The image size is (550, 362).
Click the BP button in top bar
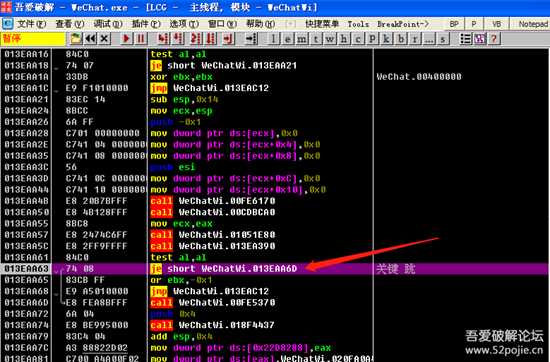454,24
